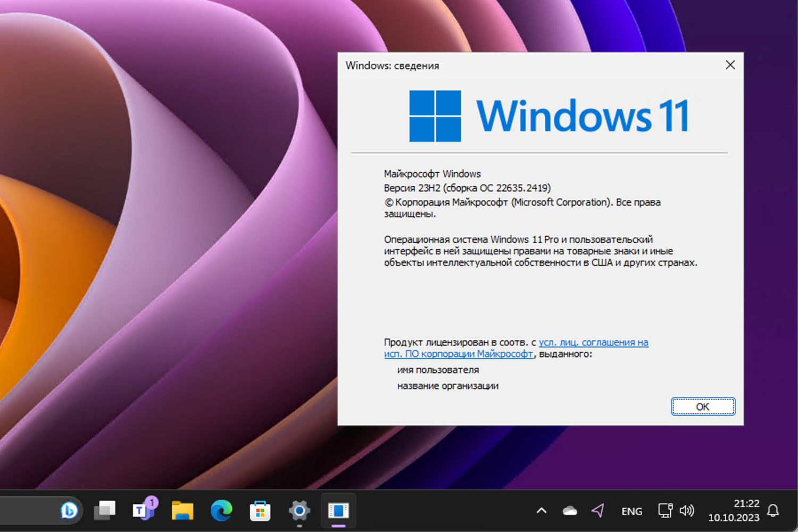Open the OneDrive cloud tray icon

click(x=570, y=511)
